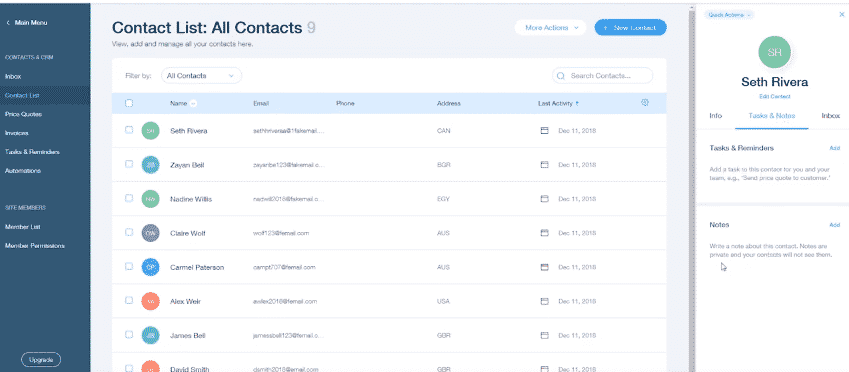Check the Zayan Bell row checkbox
This screenshot has height=372, width=849.
tap(129, 164)
